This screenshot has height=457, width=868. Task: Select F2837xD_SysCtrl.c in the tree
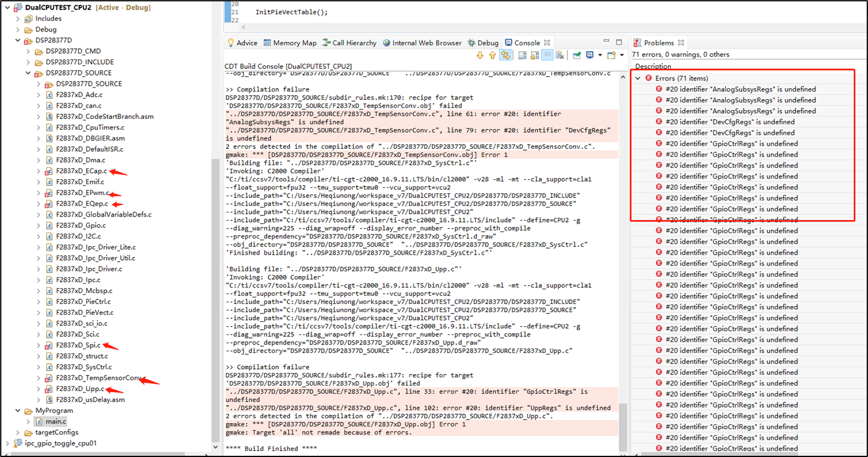[83, 367]
